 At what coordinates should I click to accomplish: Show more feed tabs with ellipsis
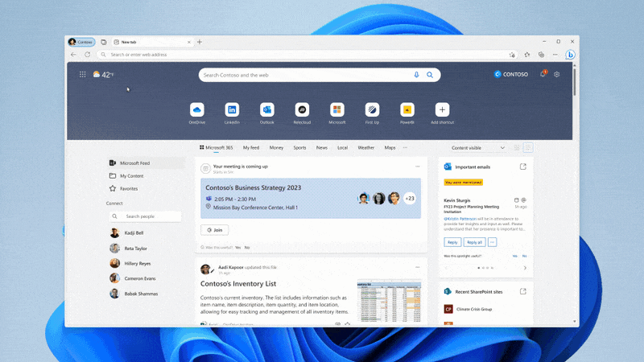coord(405,148)
